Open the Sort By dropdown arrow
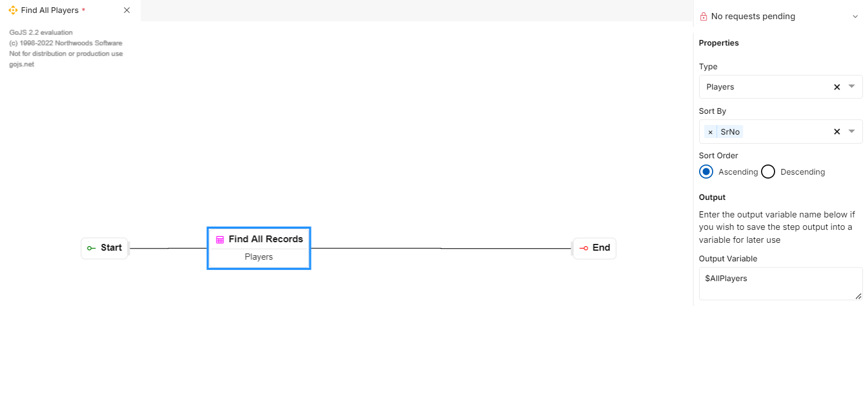 [852, 131]
